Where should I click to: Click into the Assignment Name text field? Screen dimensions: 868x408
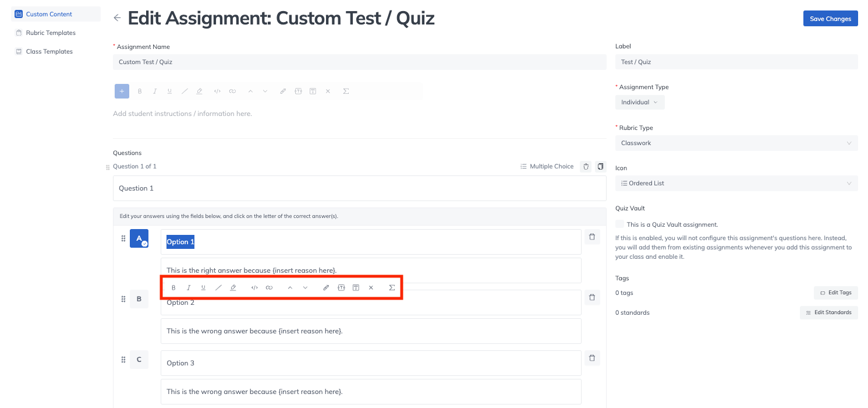pyautogui.click(x=359, y=62)
